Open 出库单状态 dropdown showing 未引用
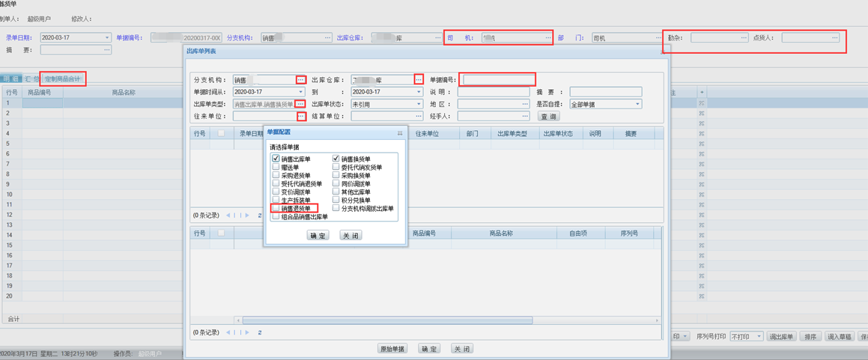This screenshot has height=360, width=868. point(419,104)
